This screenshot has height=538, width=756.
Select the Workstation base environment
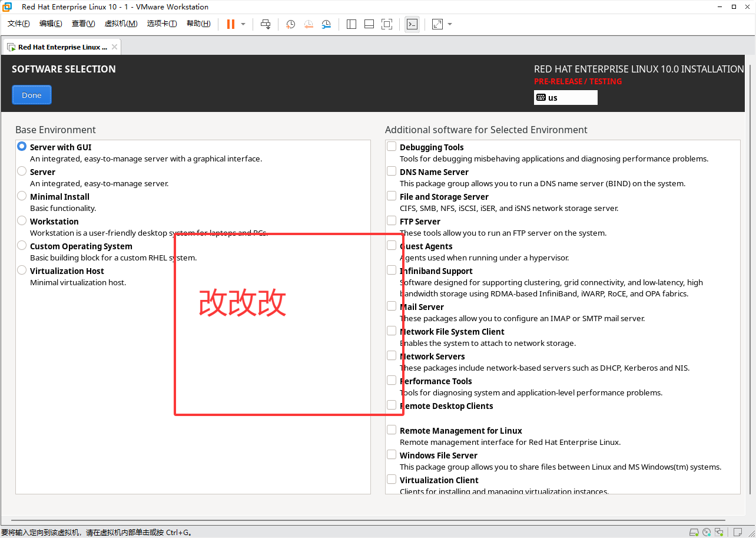point(22,220)
